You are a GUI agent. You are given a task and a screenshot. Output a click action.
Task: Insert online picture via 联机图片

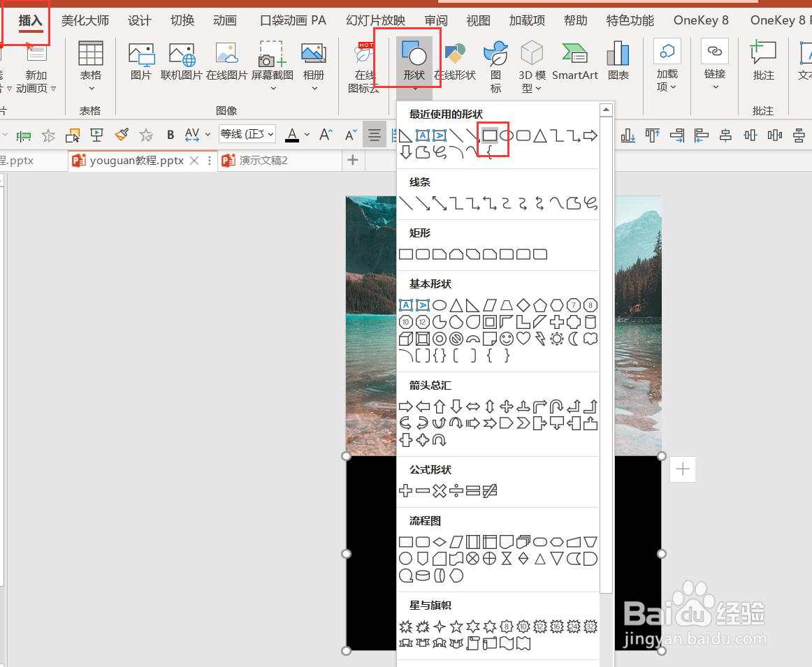pyautogui.click(x=181, y=61)
